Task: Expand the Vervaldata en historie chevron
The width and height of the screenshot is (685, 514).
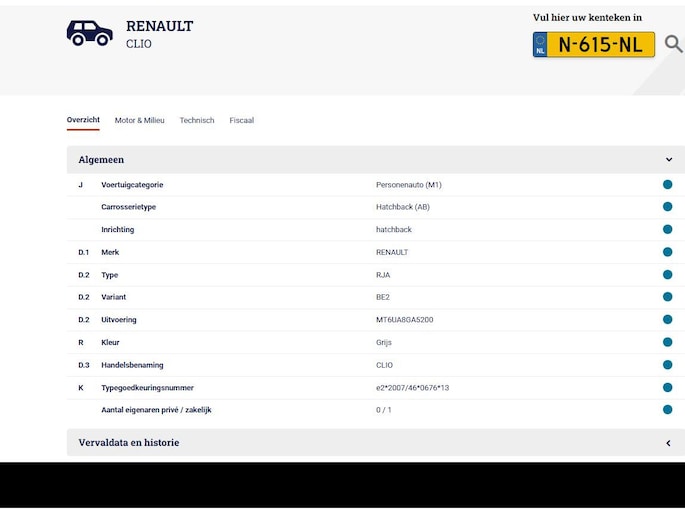Action: coord(668,443)
